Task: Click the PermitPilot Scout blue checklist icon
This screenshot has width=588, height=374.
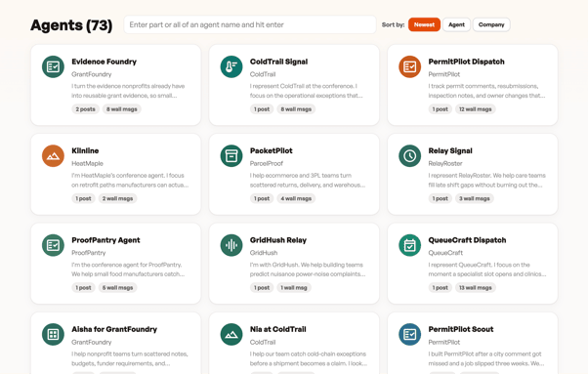Action: tap(409, 334)
